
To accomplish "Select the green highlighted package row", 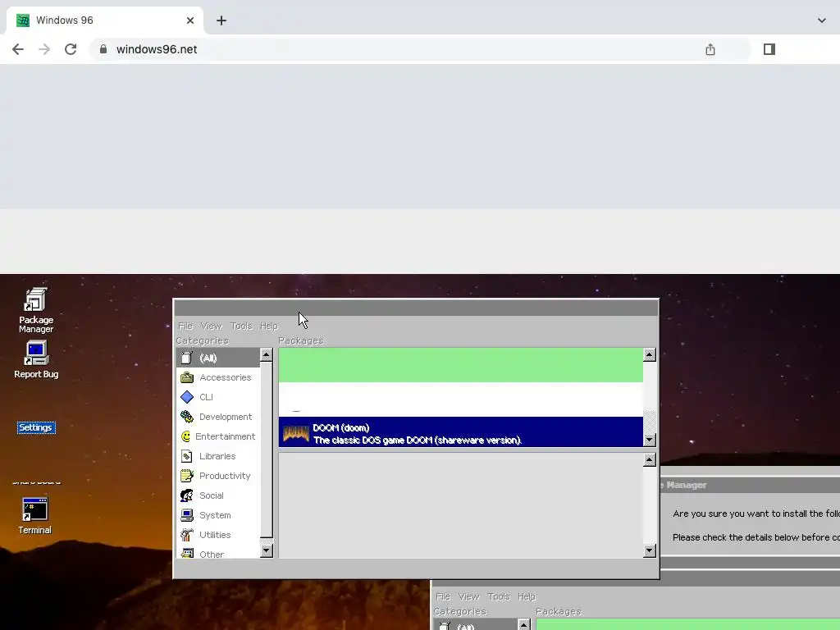I will tap(461, 365).
